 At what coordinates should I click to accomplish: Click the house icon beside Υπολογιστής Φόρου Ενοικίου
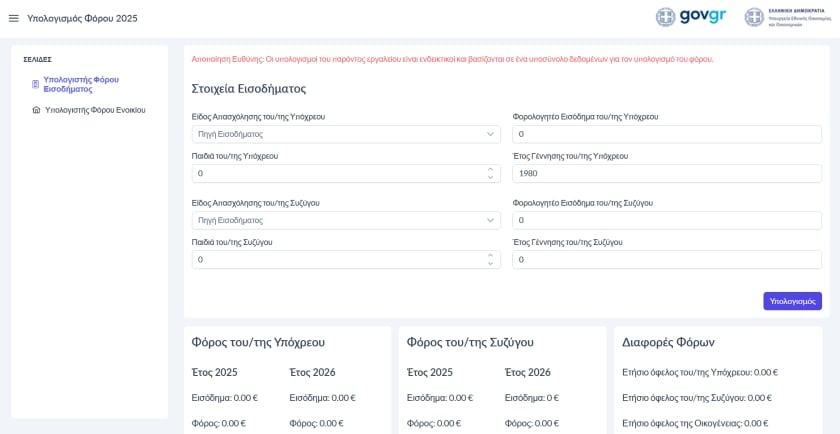coord(36,110)
